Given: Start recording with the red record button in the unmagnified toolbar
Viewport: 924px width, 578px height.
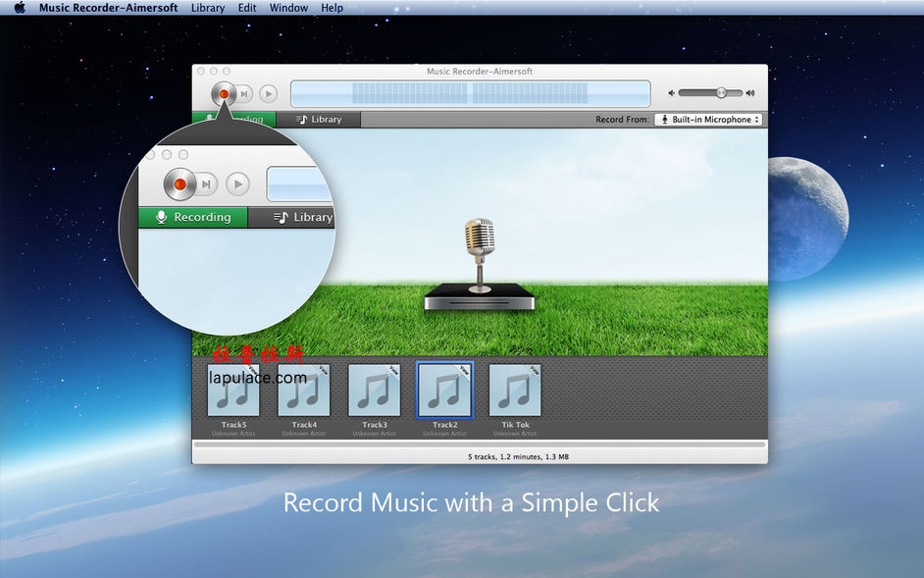Looking at the screenshot, I should click(224, 94).
